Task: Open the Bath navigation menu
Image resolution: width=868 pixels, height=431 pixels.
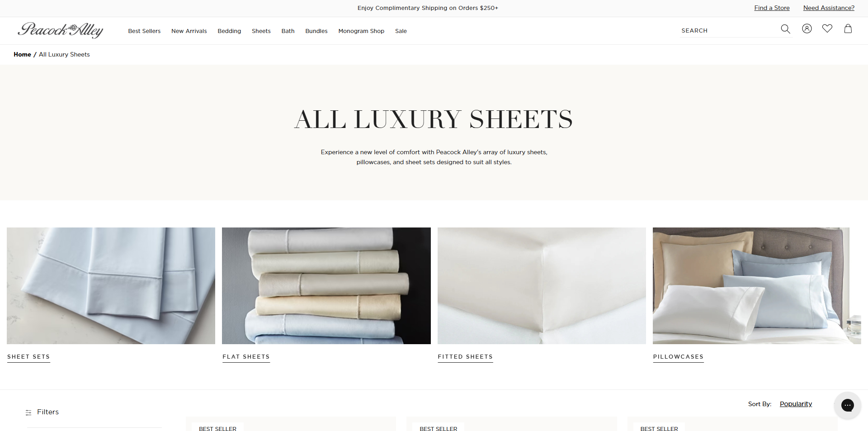Action: 288,31
